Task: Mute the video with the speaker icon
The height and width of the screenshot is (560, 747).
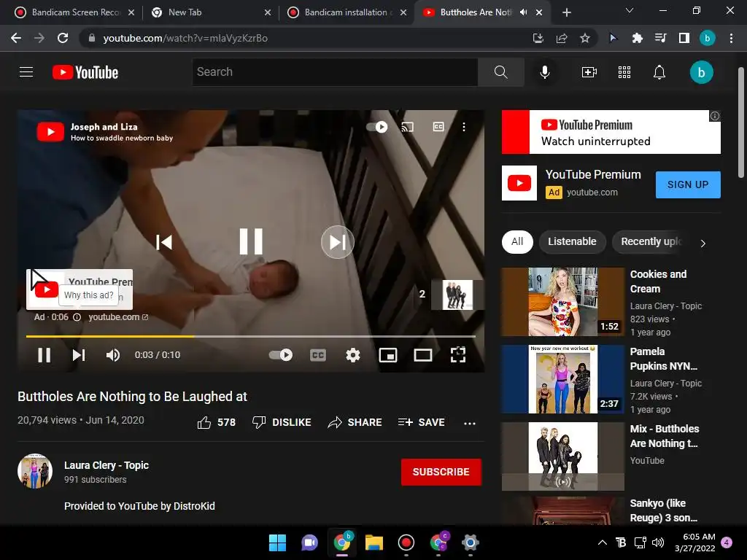Action: coord(113,355)
